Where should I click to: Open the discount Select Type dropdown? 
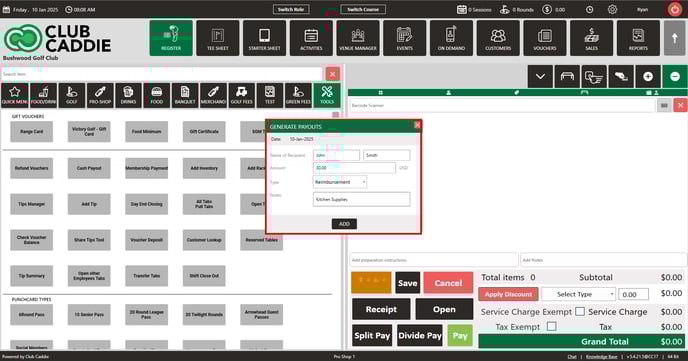(x=578, y=294)
